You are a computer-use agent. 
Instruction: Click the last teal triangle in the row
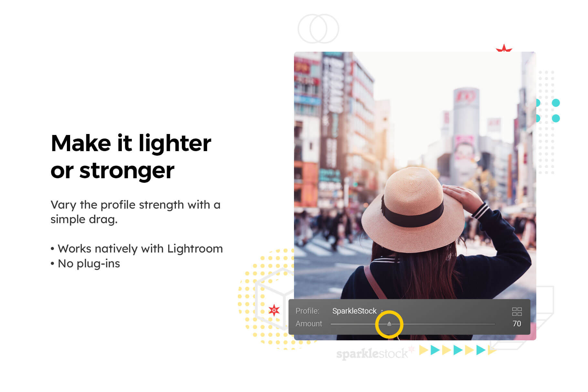point(481,350)
